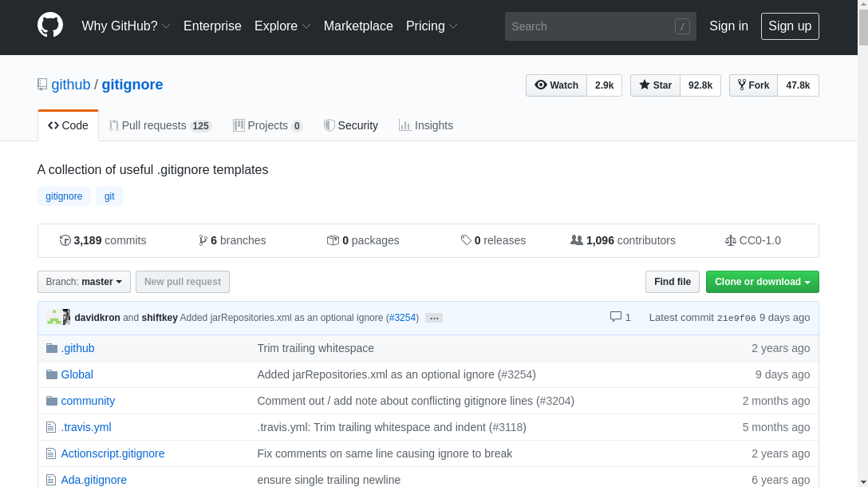Expand the Why GitHub menu
Screen dimensions: 868x487
125,26
